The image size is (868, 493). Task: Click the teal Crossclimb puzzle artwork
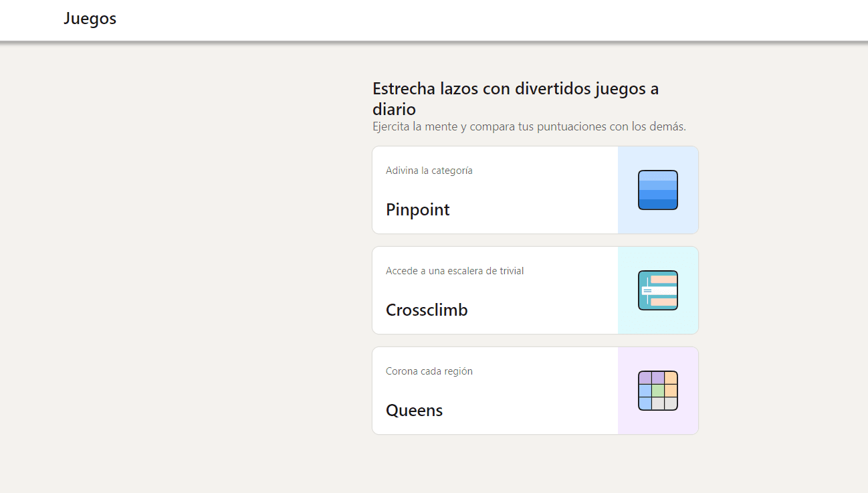coord(658,290)
